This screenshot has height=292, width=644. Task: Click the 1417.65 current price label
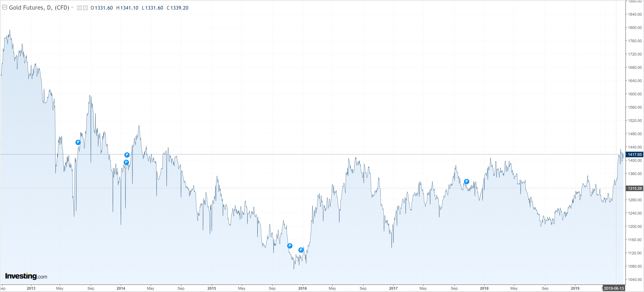pyautogui.click(x=635, y=154)
